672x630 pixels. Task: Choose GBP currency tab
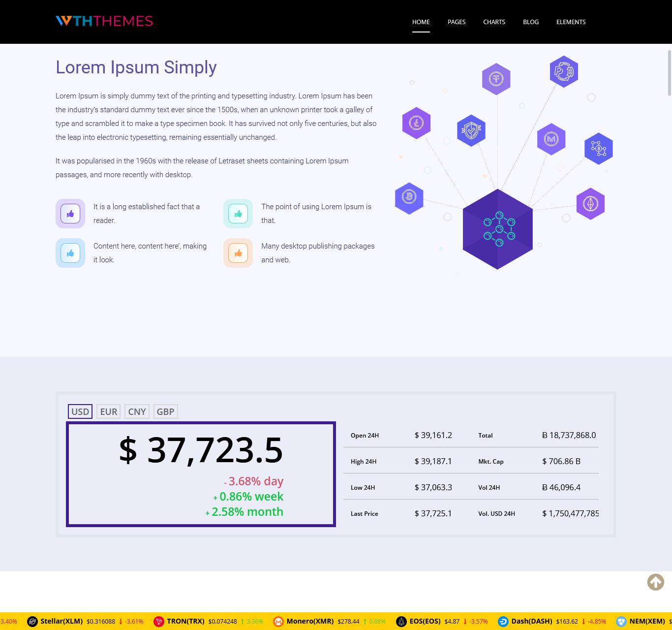coord(165,411)
